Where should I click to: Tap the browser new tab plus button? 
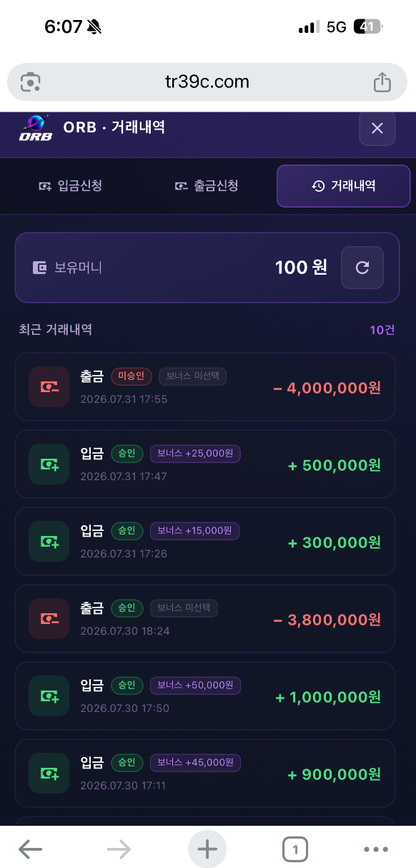click(207, 849)
